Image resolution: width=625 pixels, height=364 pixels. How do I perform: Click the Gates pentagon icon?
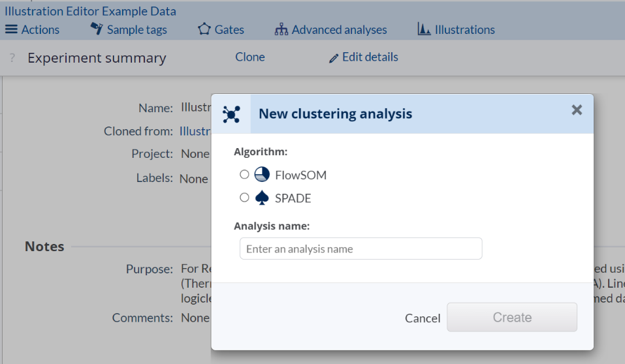(204, 29)
